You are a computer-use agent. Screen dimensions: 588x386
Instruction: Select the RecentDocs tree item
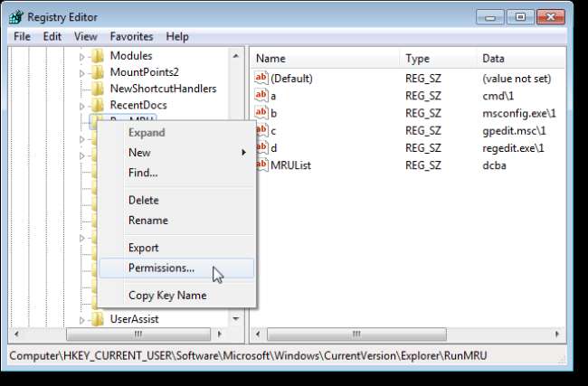coord(138,105)
